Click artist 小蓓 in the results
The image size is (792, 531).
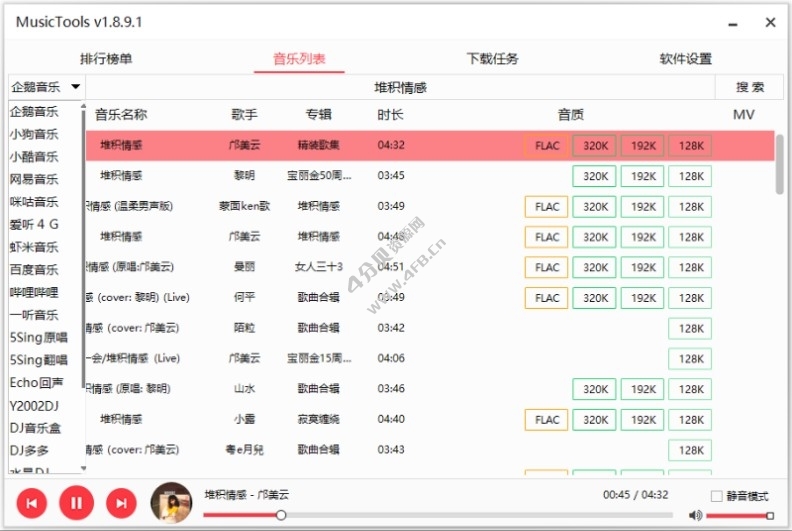[244, 419]
